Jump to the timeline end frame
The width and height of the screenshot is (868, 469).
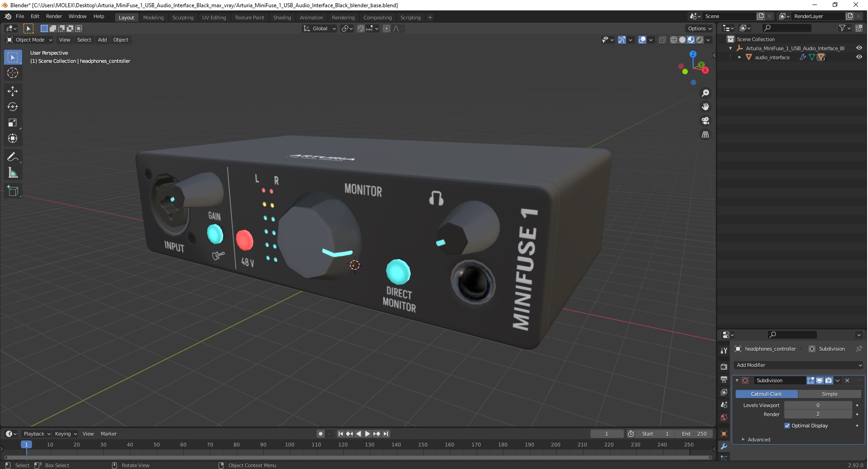[x=386, y=434]
